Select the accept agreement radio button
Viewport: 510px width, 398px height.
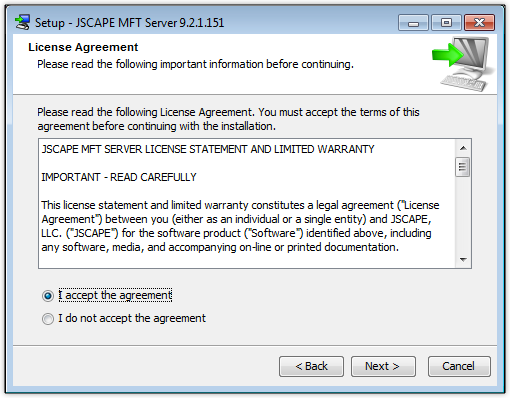point(48,296)
